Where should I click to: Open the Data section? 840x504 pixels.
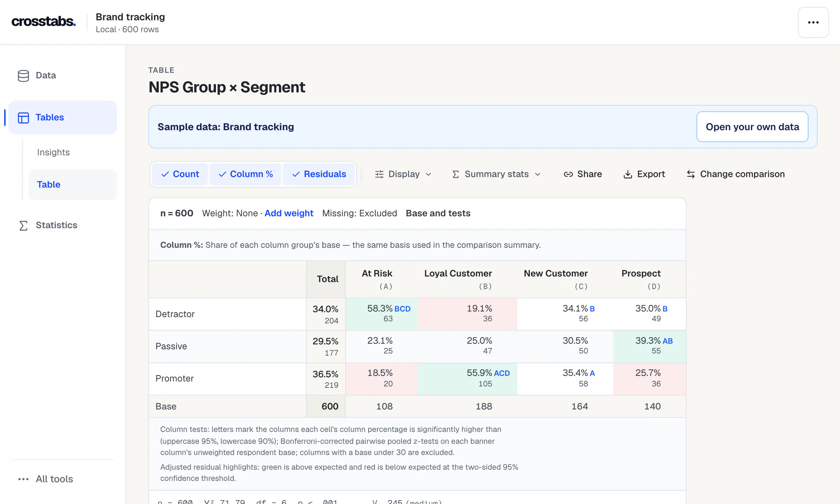point(46,75)
